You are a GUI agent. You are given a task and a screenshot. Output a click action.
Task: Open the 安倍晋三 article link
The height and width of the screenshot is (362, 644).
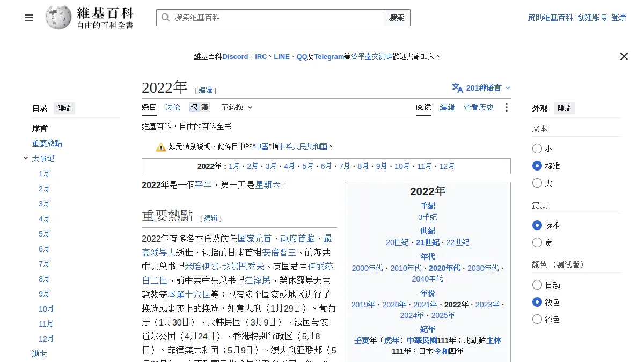279,252
